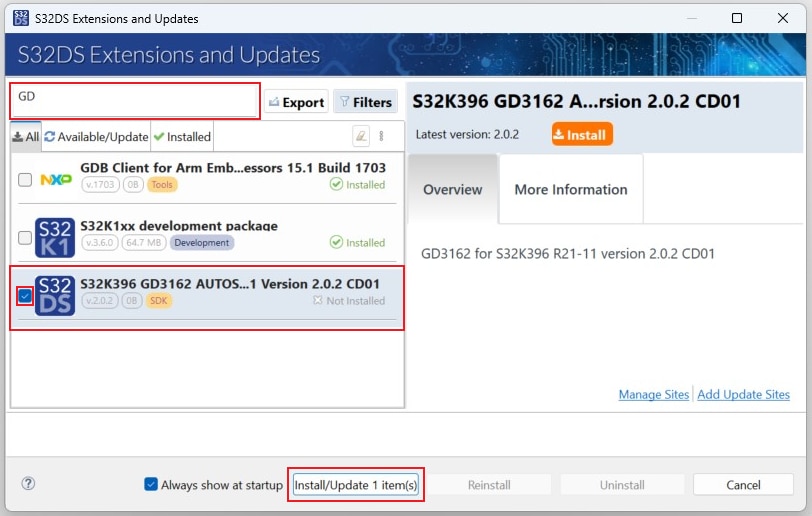Image resolution: width=812 pixels, height=516 pixels.
Task: Open the More Information tab
Action: point(570,189)
